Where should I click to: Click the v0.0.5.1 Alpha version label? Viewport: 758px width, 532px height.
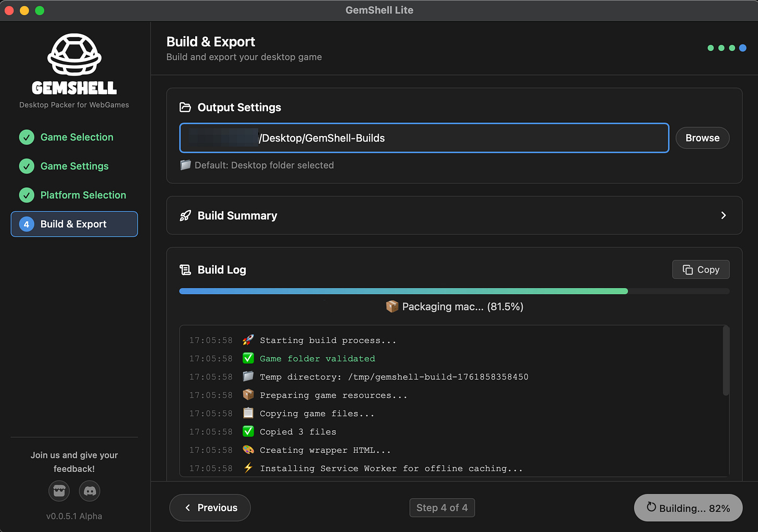click(74, 516)
